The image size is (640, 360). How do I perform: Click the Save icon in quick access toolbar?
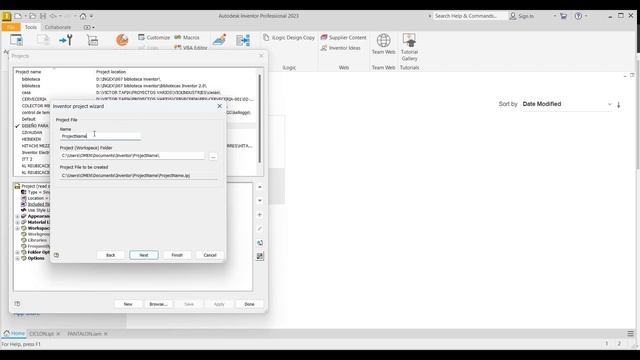[x=42, y=16]
